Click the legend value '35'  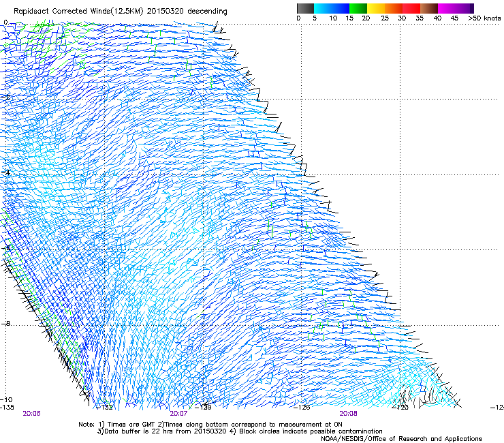420,18
